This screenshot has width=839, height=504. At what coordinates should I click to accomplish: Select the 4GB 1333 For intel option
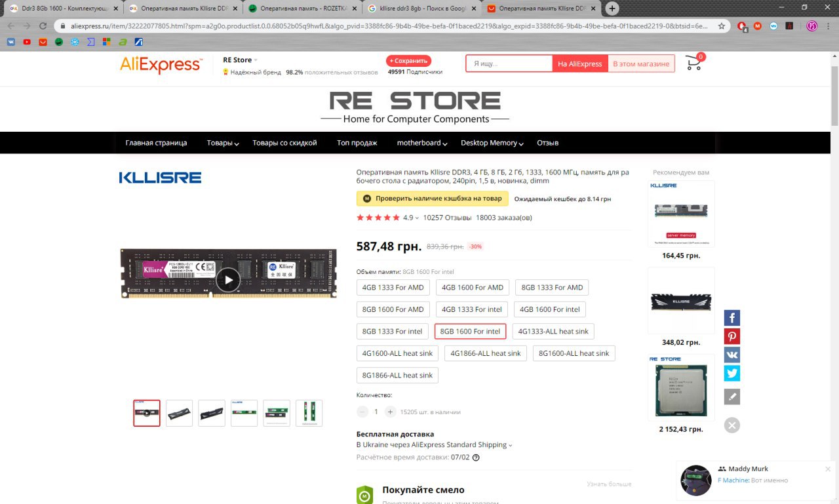click(472, 309)
